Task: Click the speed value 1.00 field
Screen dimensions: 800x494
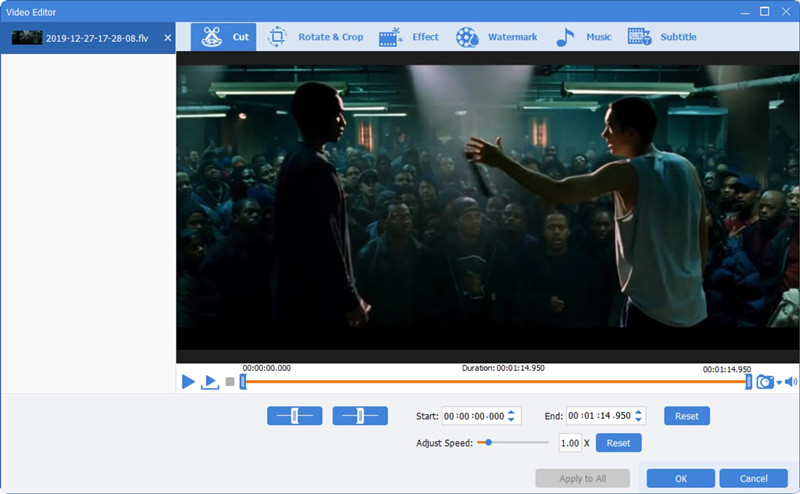Action: (x=570, y=443)
